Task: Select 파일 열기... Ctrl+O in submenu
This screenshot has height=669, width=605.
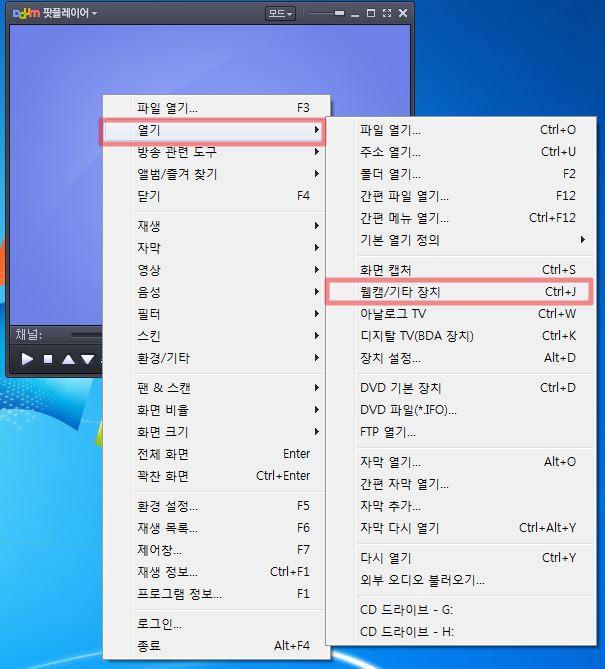Action: click(x=461, y=130)
